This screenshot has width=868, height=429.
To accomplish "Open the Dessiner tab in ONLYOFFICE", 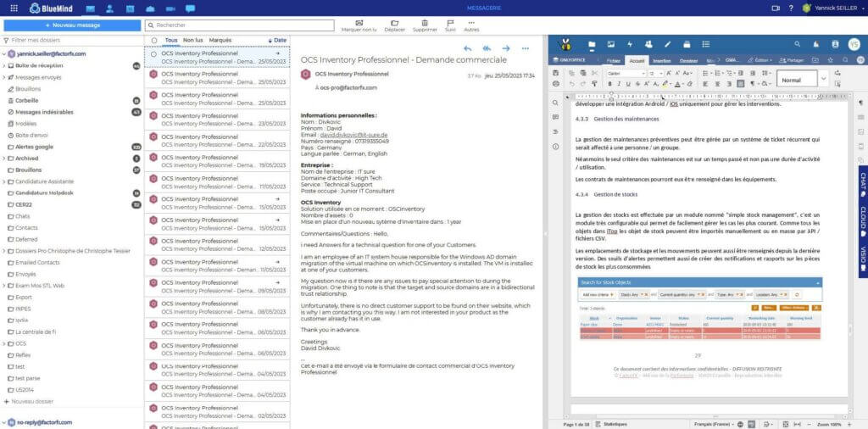I will tap(688, 60).
